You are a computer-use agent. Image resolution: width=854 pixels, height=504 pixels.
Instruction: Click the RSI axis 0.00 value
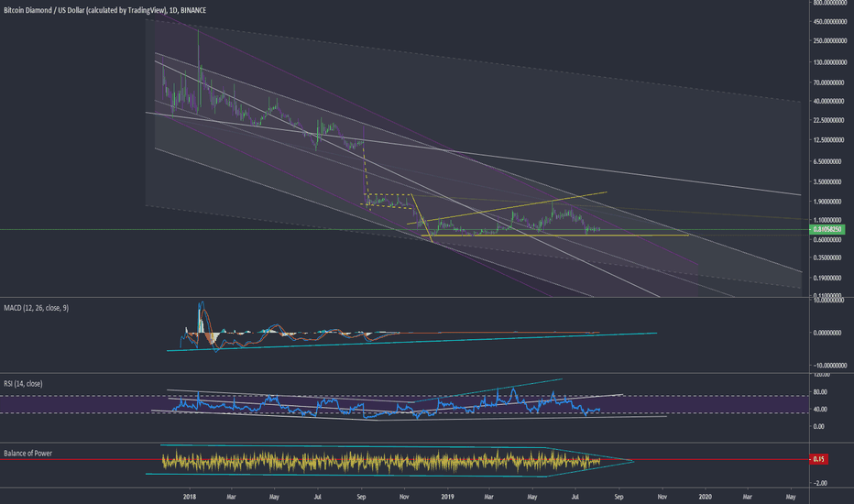click(819, 427)
